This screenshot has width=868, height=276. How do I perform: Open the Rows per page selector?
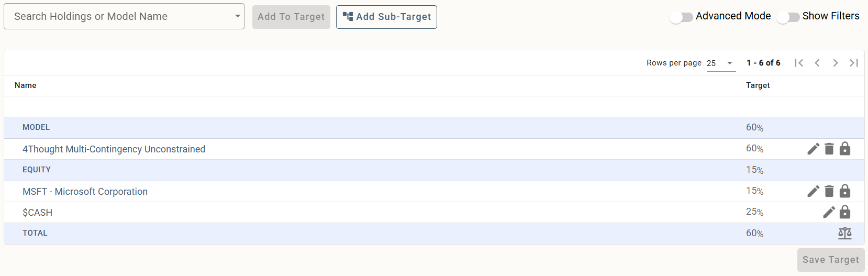pos(721,63)
